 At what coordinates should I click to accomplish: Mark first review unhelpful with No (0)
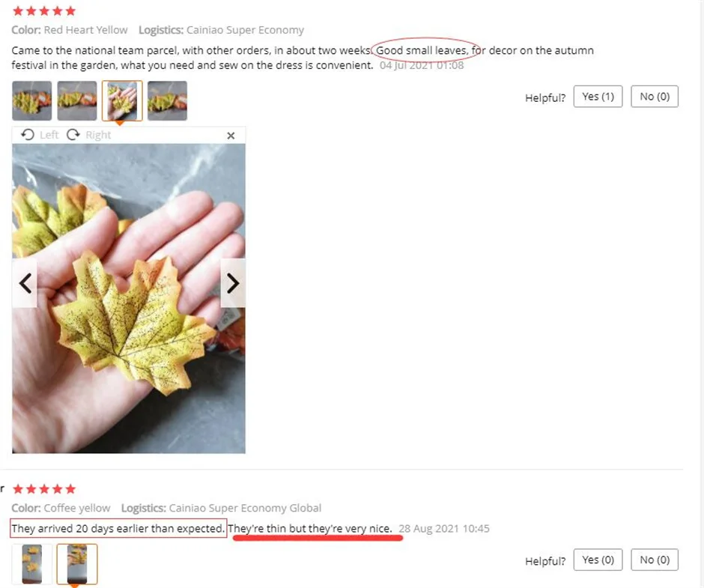click(655, 97)
